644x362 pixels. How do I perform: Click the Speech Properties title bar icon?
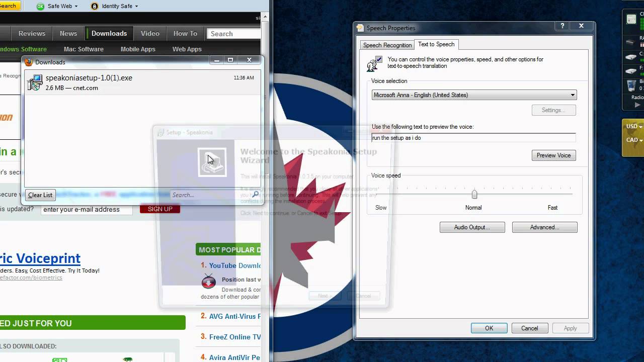[x=360, y=28]
